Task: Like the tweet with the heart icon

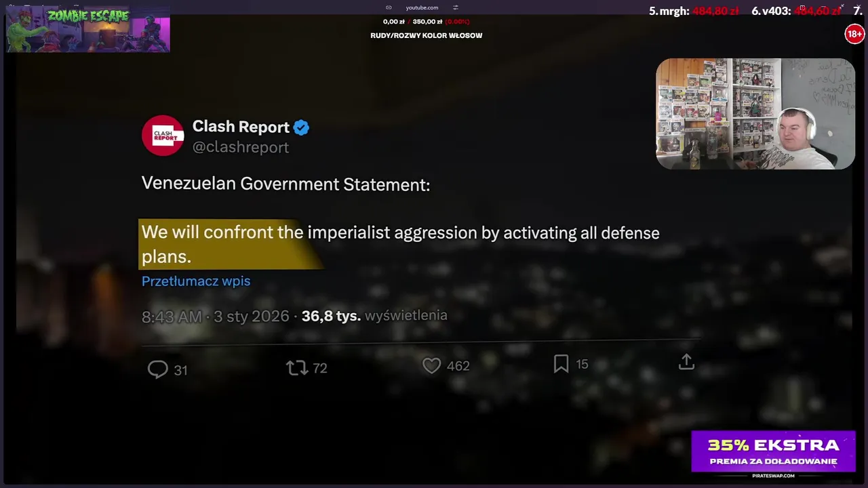Action: tap(432, 366)
